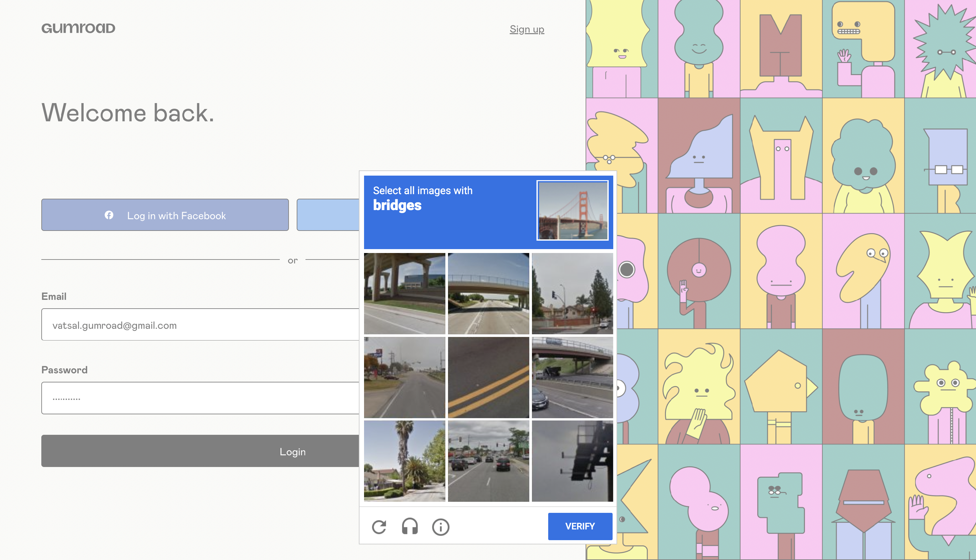Select the top-center bridge road image
This screenshot has width=976, height=560.
(489, 293)
